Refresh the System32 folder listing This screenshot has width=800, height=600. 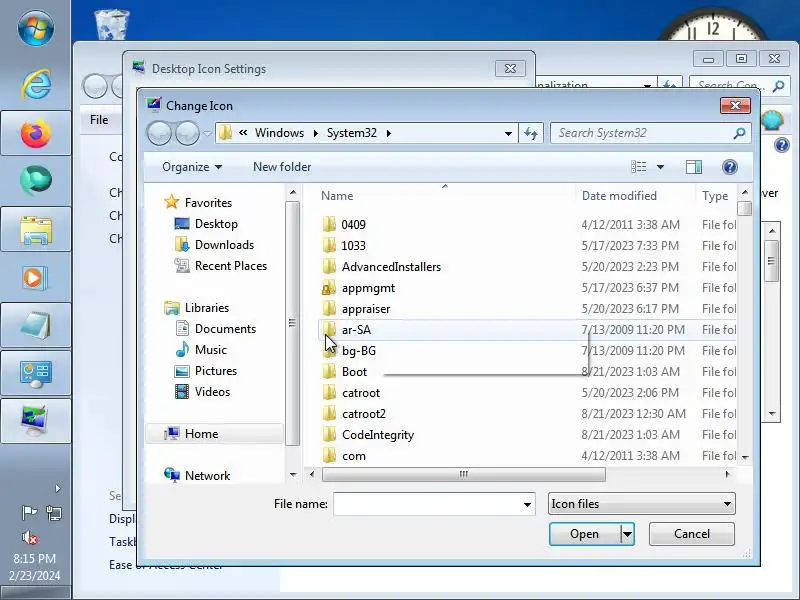pos(531,133)
